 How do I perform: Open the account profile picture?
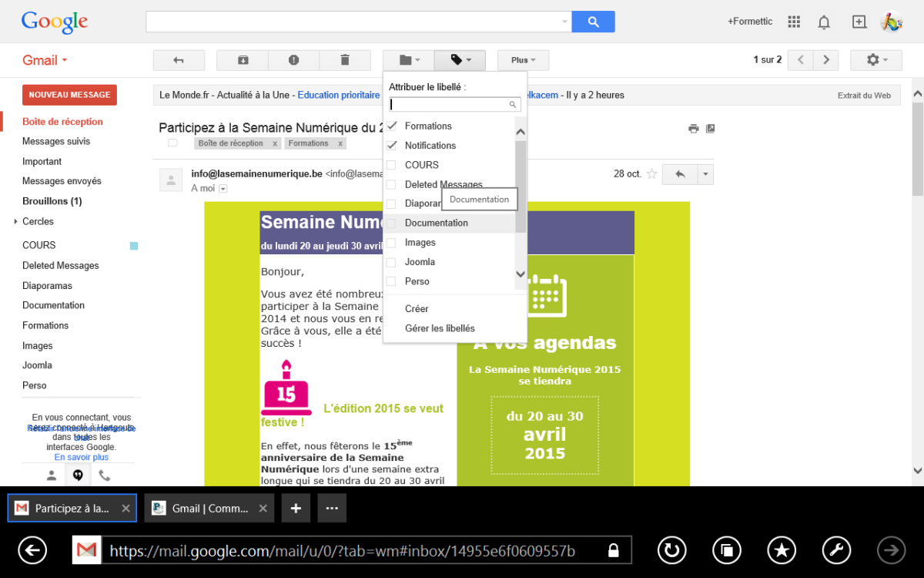pyautogui.click(x=892, y=22)
